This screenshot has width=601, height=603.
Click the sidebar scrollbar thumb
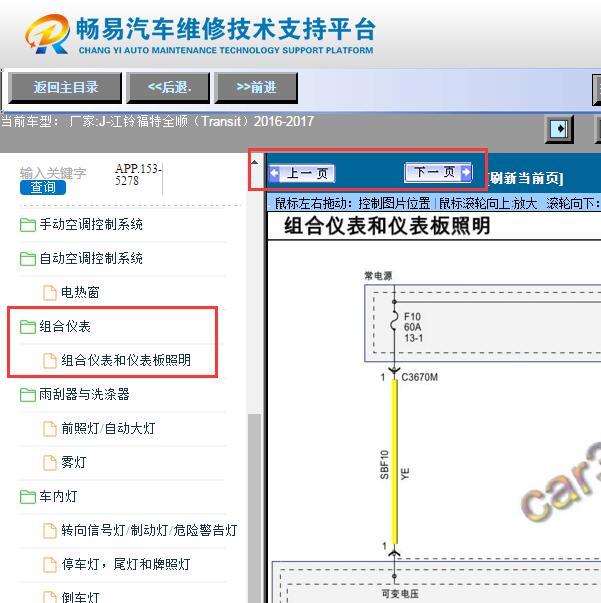click(255, 508)
